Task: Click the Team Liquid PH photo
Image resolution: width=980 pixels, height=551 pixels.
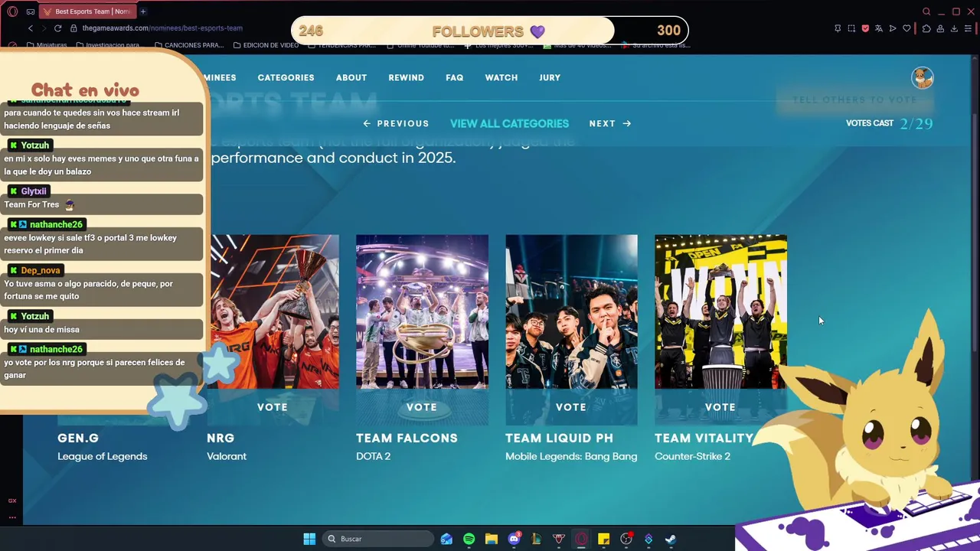Action: 571,311
